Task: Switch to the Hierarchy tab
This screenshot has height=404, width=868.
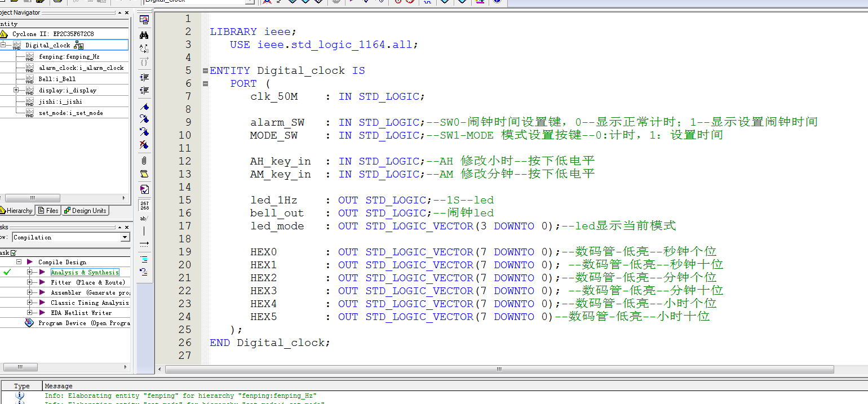Action: tap(16, 211)
